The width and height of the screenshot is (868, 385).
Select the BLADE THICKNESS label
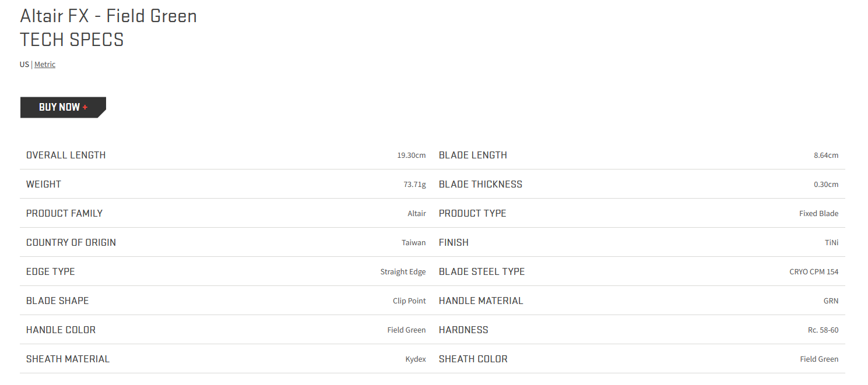click(x=480, y=184)
